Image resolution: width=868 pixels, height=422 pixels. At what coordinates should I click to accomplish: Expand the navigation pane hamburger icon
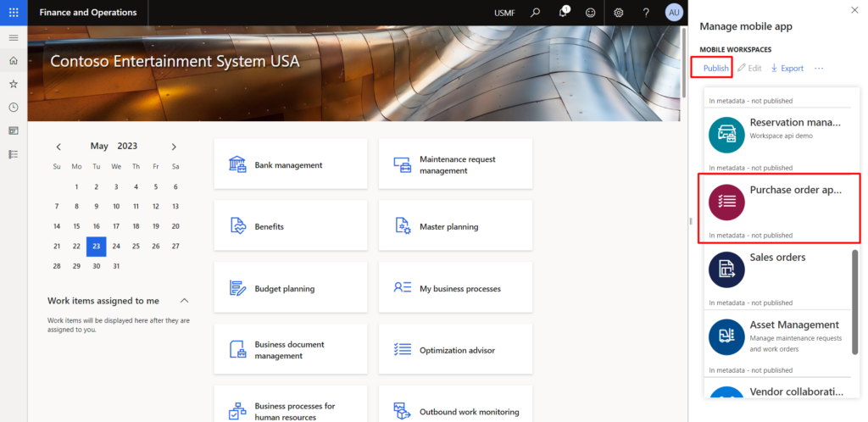14,37
